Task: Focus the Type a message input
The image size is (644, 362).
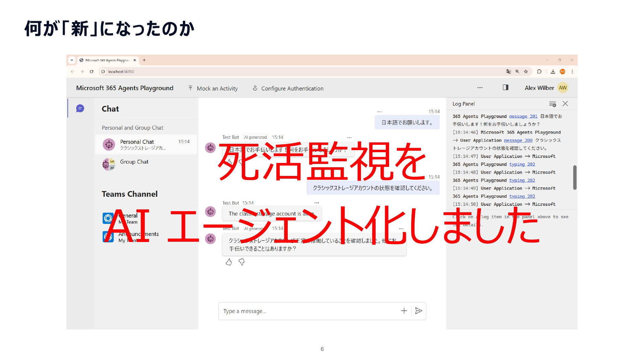Action: [309, 311]
